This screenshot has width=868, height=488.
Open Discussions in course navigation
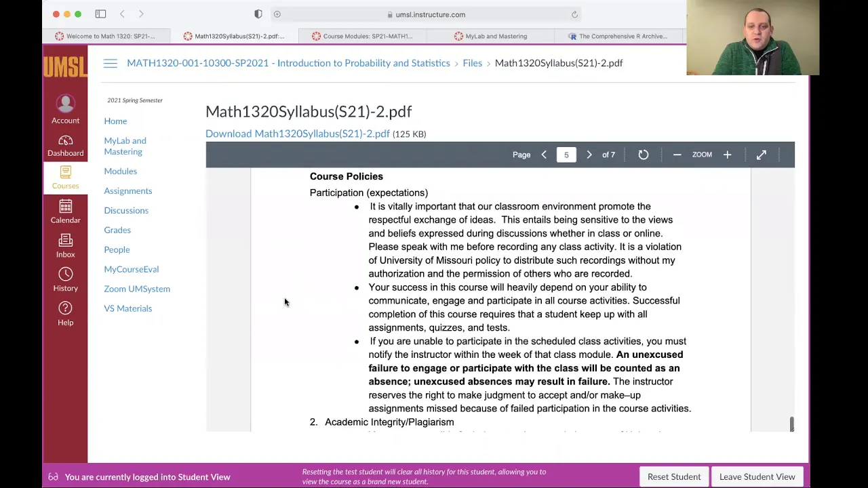(126, 211)
